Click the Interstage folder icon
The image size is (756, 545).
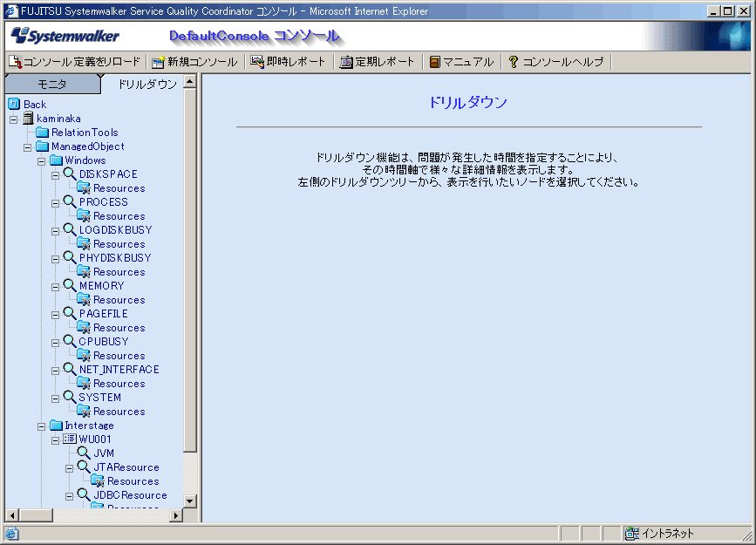point(57,426)
